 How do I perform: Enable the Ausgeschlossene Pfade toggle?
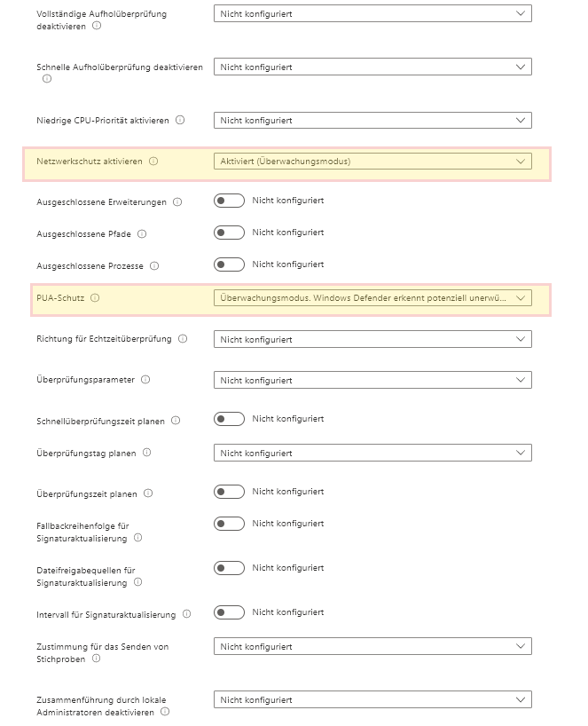[229, 233]
